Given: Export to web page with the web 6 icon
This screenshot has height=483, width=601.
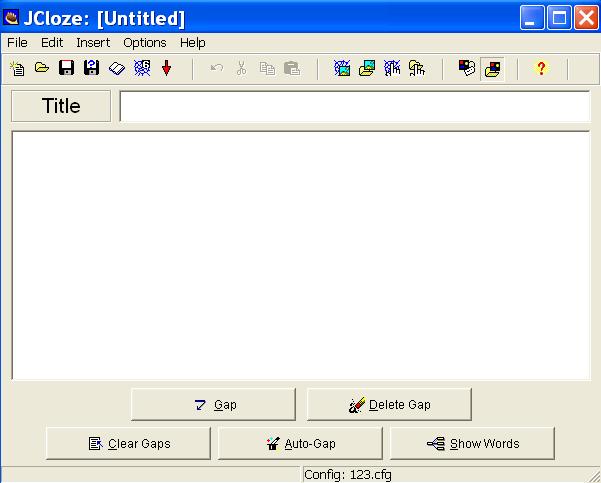Looking at the screenshot, I should (x=142, y=68).
